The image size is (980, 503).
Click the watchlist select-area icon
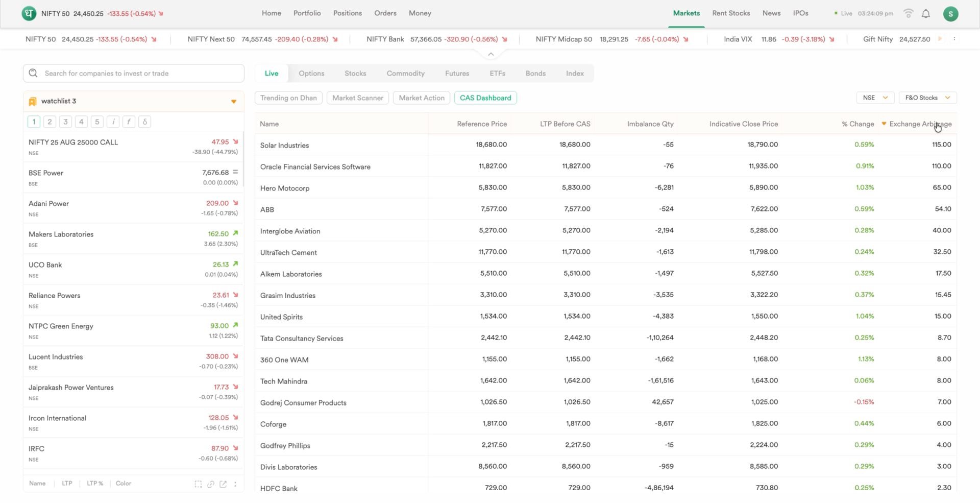pyautogui.click(x=198, y=484)
